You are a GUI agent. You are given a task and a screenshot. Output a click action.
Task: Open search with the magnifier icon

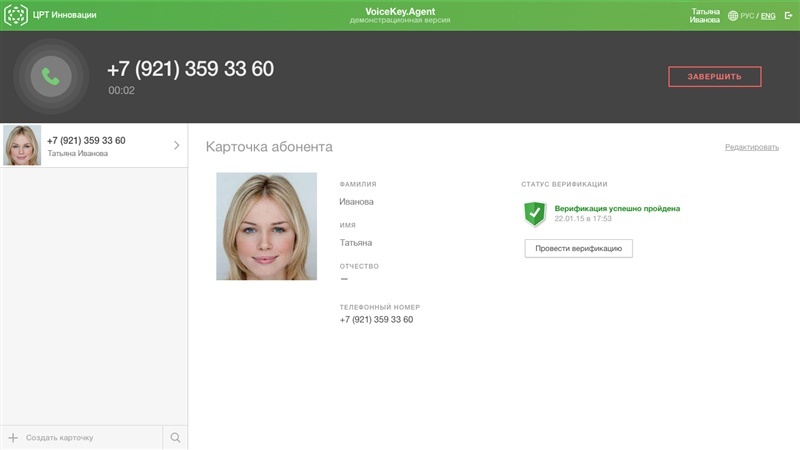175,438
